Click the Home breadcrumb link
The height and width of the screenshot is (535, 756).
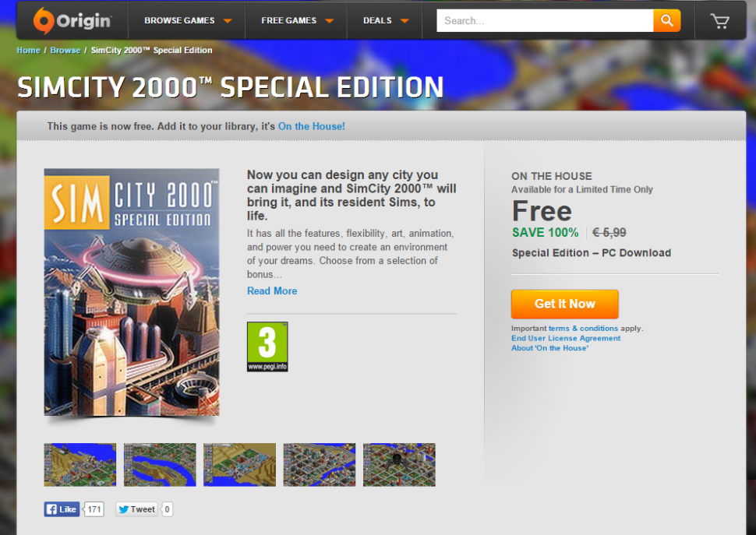28,50
